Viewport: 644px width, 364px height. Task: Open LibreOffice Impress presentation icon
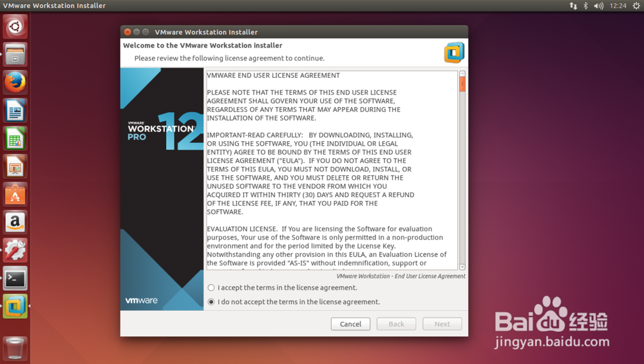[15, 166]
